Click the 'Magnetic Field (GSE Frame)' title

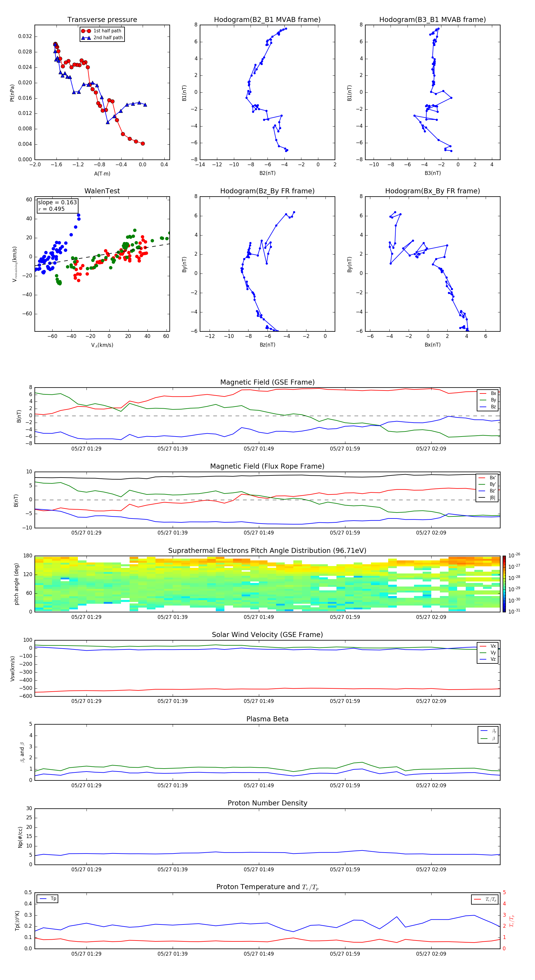tap(267, 382)
